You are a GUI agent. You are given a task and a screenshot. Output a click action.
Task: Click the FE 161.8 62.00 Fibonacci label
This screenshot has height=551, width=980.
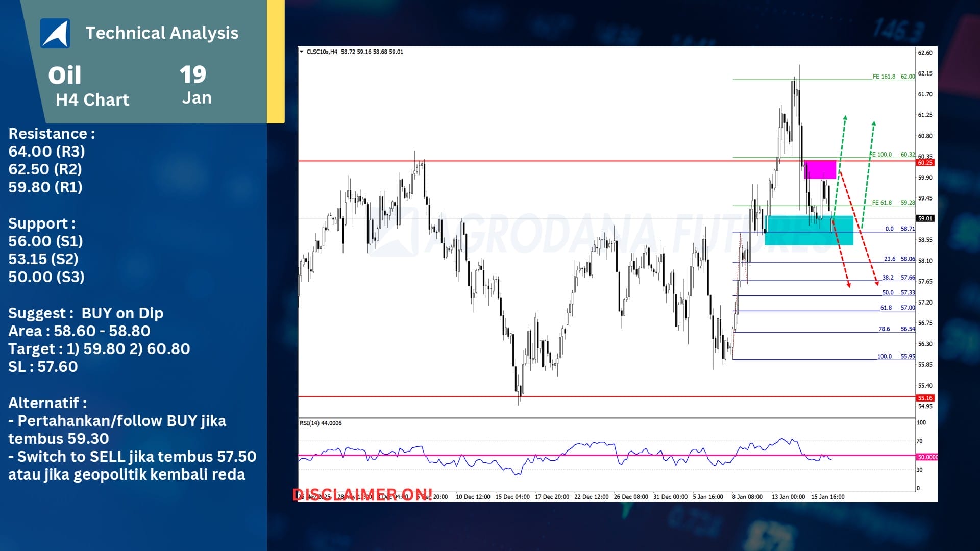point(893,77)
